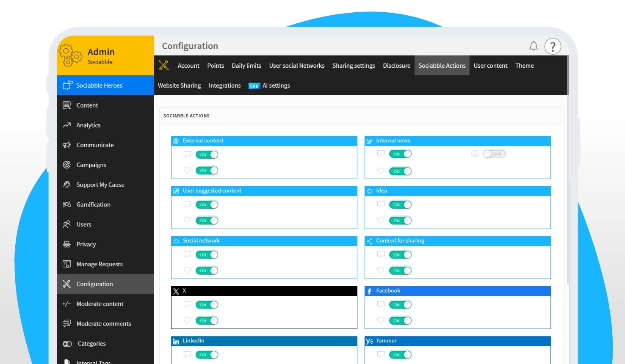This screenshot has height=364, width=625.
Task: Click the LAB badge next to AI settings
Action: [254, 86]
